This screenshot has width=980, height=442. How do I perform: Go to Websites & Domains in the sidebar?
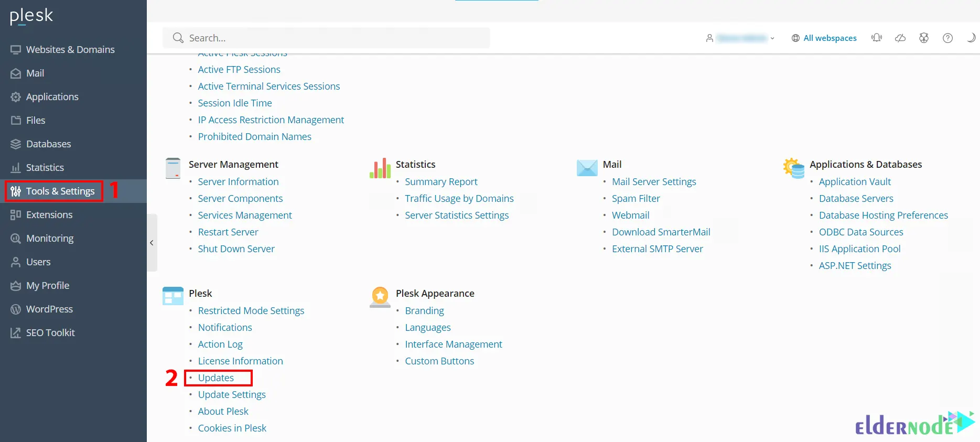coord(70,50)
